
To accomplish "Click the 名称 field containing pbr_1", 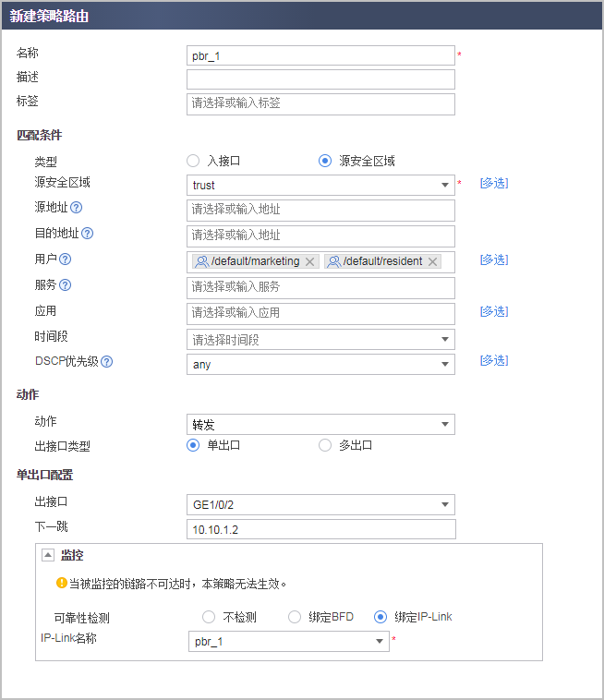I will tap(320, 55).
